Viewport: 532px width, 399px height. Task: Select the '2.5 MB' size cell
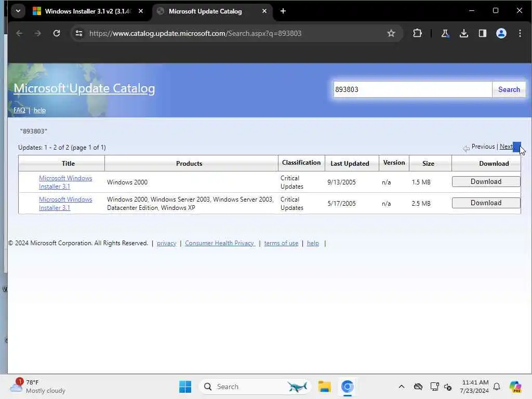(421, 204)
